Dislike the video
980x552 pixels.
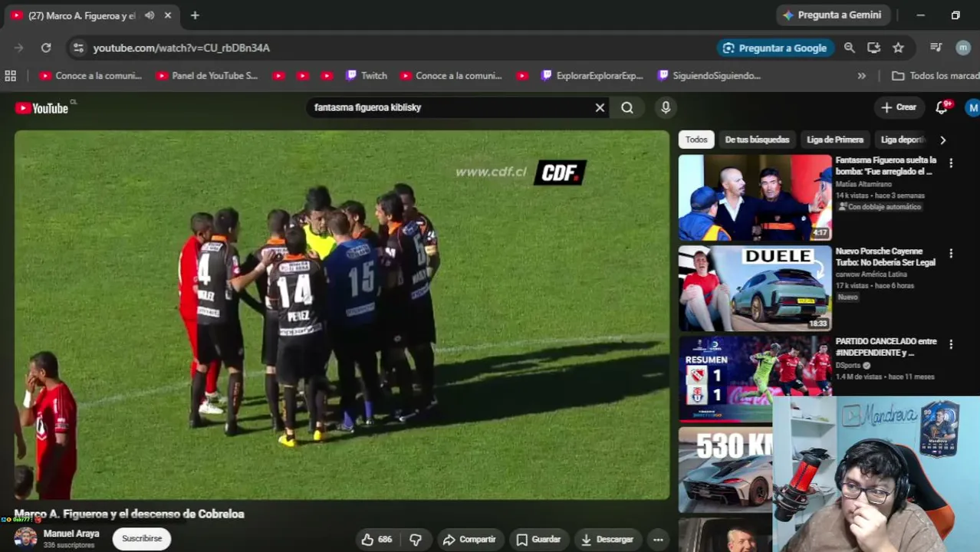pyautogui.click(x=416, y=540)
